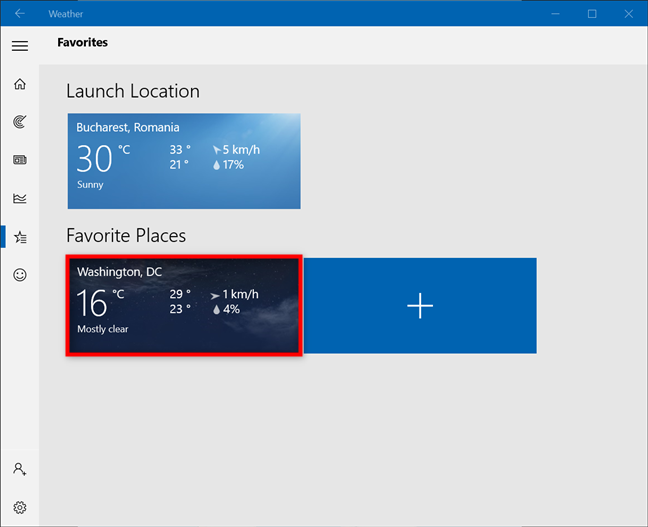
Task: Close the Weather app window
Action: click(629, 13)
